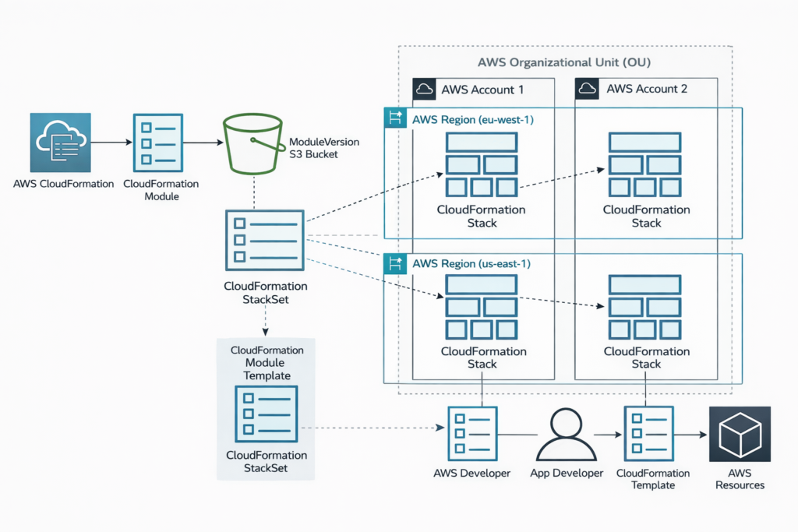Select the CloudFormation Module checklist icon
This screenshot has width=798, height=532.
point(159,143)
